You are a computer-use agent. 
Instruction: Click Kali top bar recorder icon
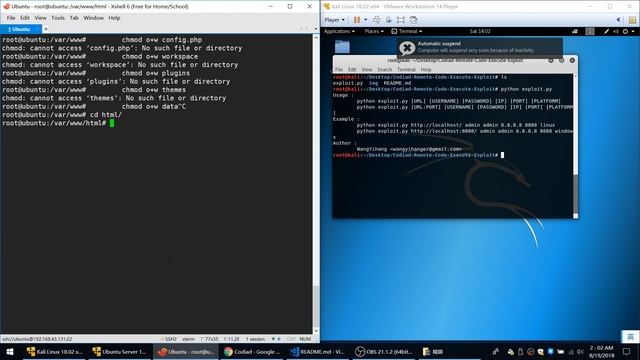click(x=575, y=31)
